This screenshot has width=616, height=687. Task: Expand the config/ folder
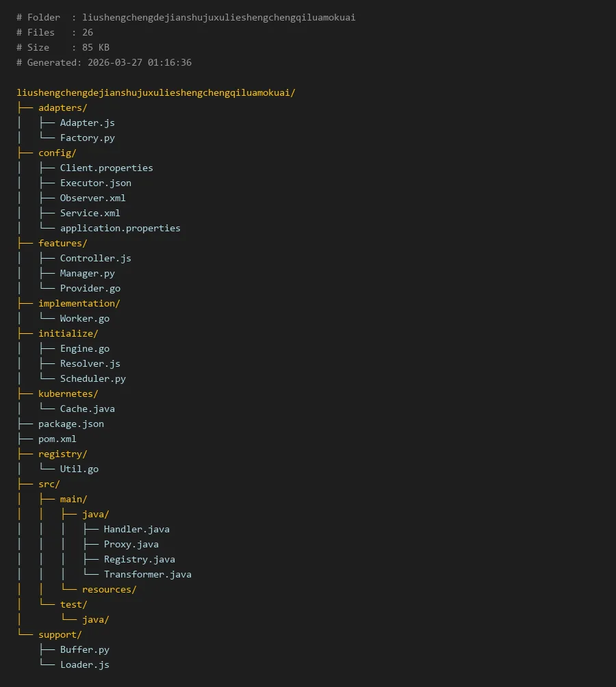57,153
